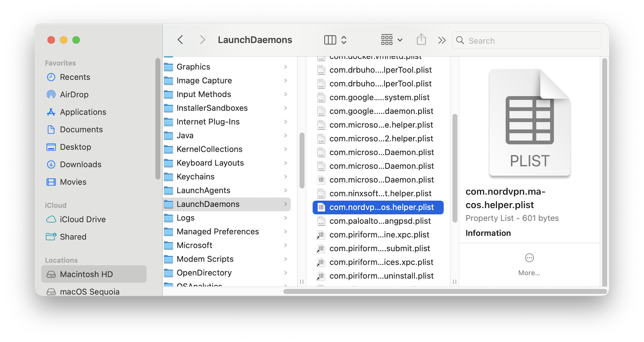
Task: Click the More… preview action button
Action: click(529, 264)
